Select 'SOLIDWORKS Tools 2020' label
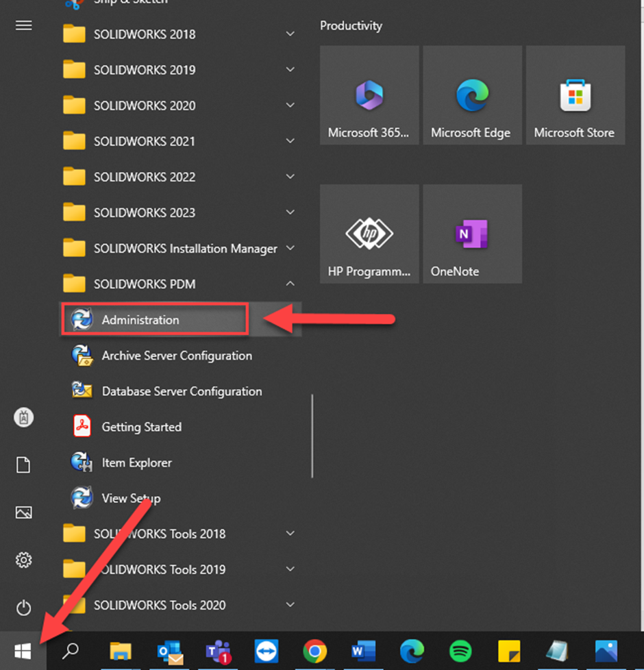 point(160,605)
